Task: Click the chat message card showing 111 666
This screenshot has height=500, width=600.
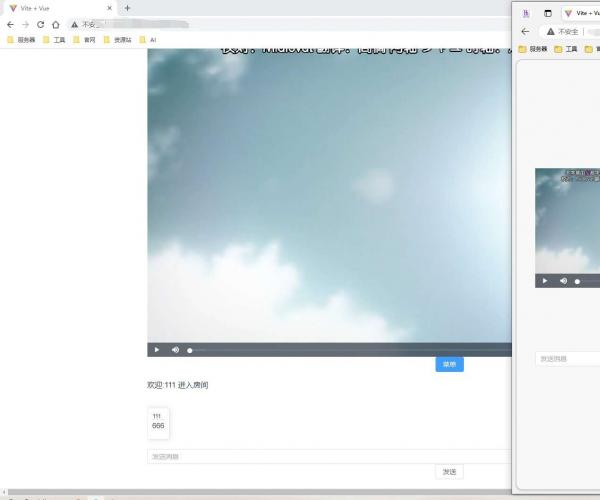Action: [158, 423]
